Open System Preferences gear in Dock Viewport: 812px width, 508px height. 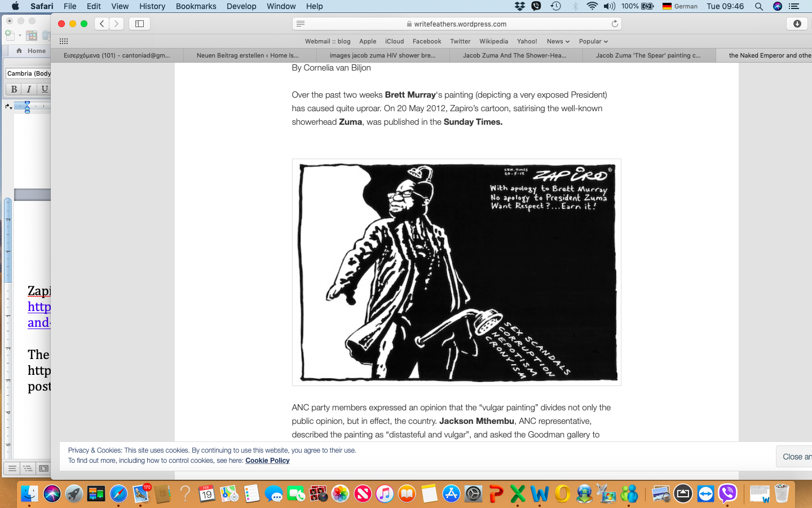click(473, 494)
